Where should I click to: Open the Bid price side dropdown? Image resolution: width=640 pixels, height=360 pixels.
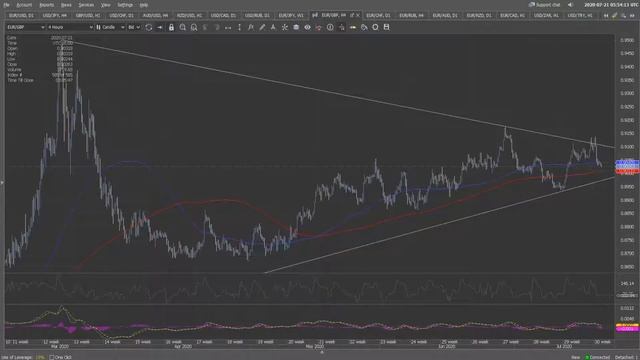coord(134,27)
